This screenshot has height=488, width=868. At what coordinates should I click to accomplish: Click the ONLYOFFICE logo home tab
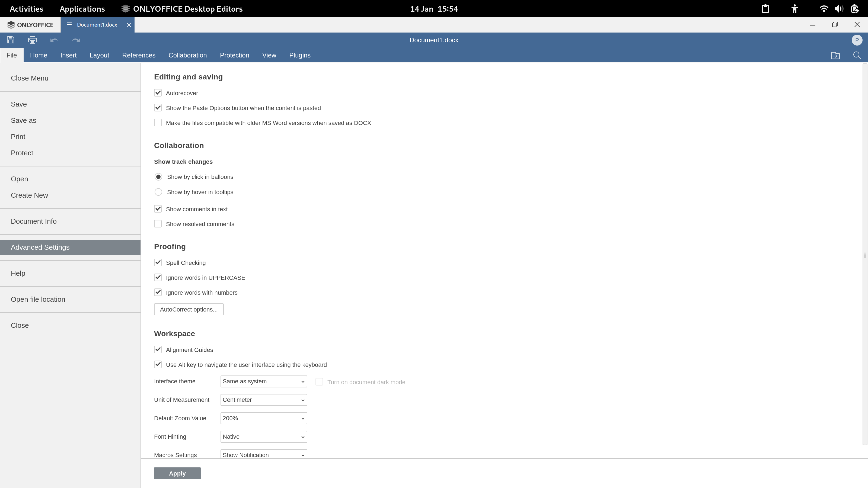point(30,25)
